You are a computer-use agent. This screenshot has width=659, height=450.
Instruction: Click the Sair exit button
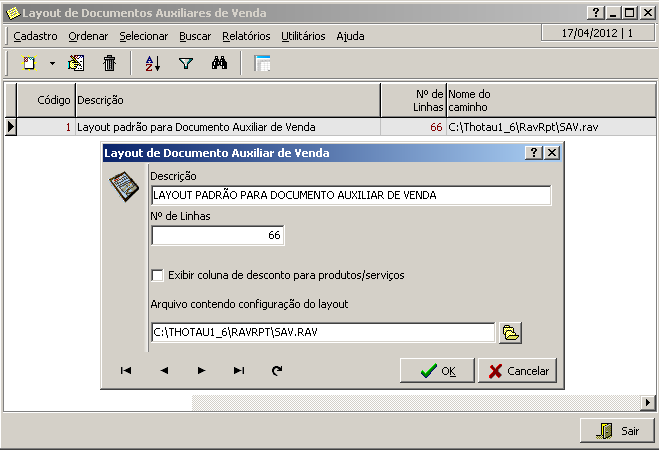[617, 431]
